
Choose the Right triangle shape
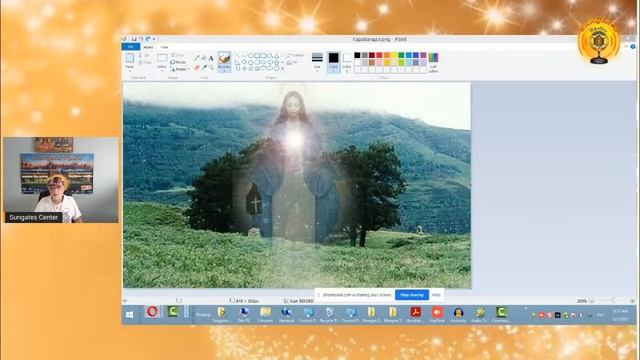click(x=238, y=62)
